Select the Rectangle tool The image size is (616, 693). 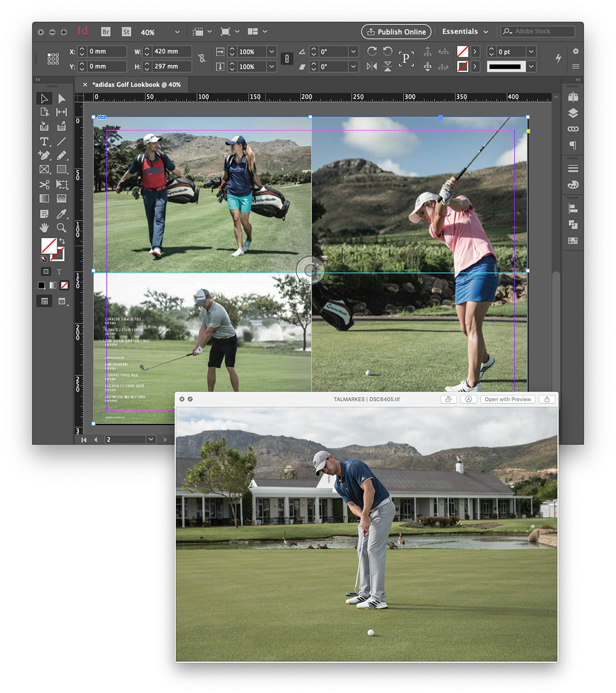tap(62, 169)
